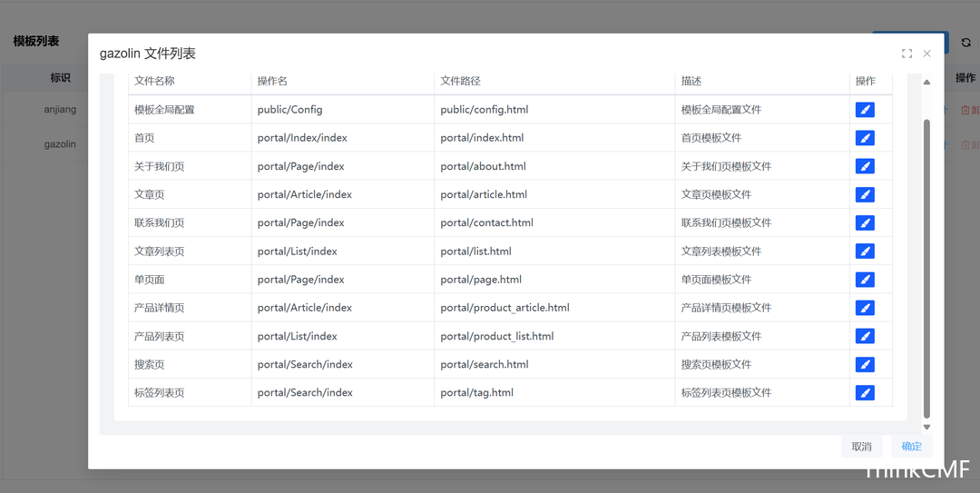
Task: Refresh the template list in background page
Action: pos(965,43)
